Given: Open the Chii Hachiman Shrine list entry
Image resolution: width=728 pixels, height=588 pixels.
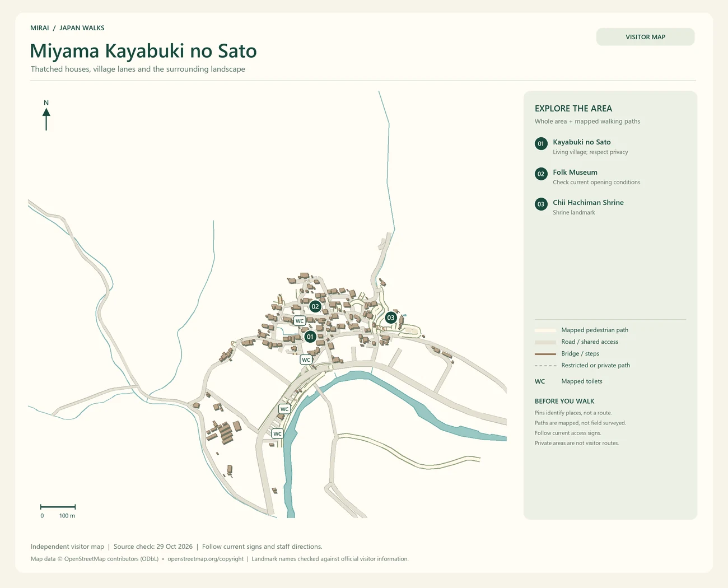Looking at the screenshot, I should click(579, 207).
